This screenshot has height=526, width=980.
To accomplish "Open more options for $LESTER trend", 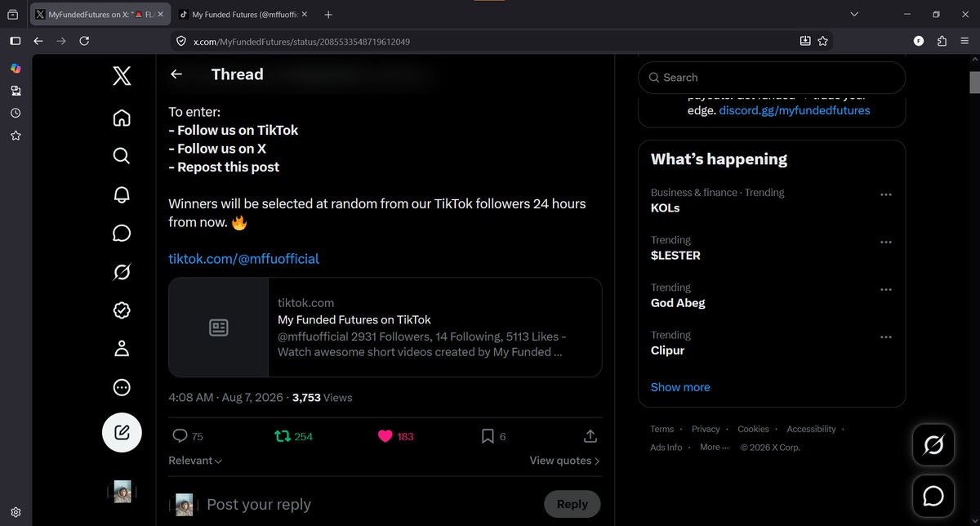I will click(885, 242).
